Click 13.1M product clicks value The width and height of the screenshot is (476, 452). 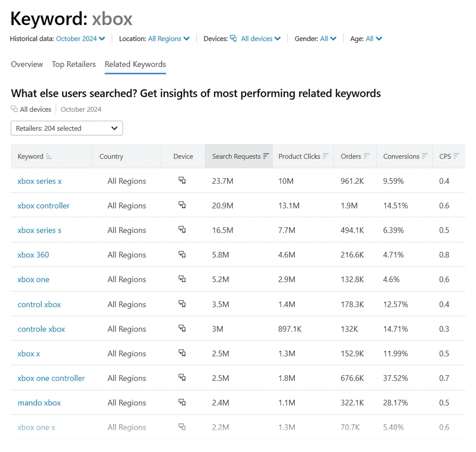click(289, 206)
